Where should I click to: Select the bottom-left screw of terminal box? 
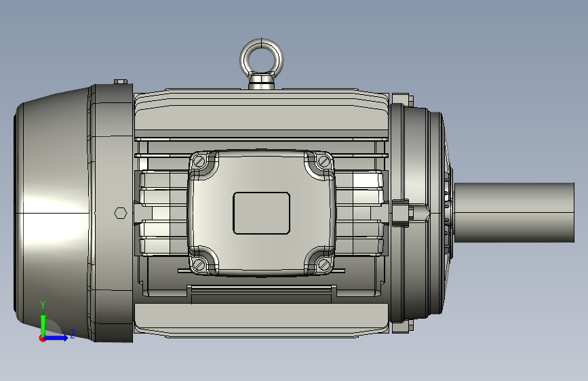coord(199,264)
